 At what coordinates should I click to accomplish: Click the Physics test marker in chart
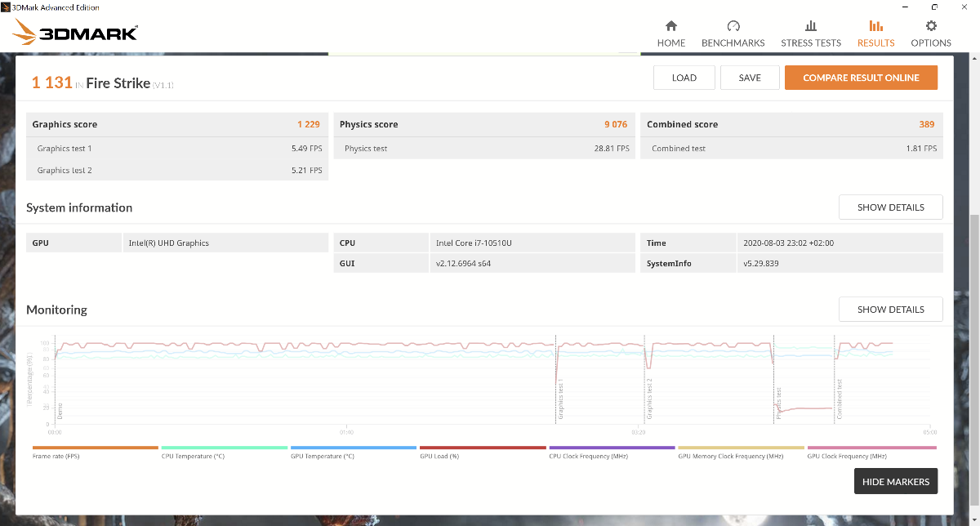click(778, 403)
